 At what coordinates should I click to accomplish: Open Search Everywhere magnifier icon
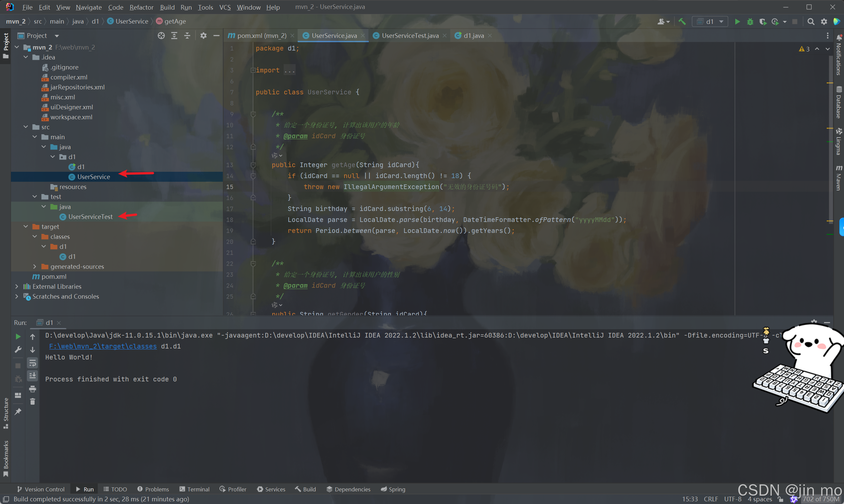[811, 22]
